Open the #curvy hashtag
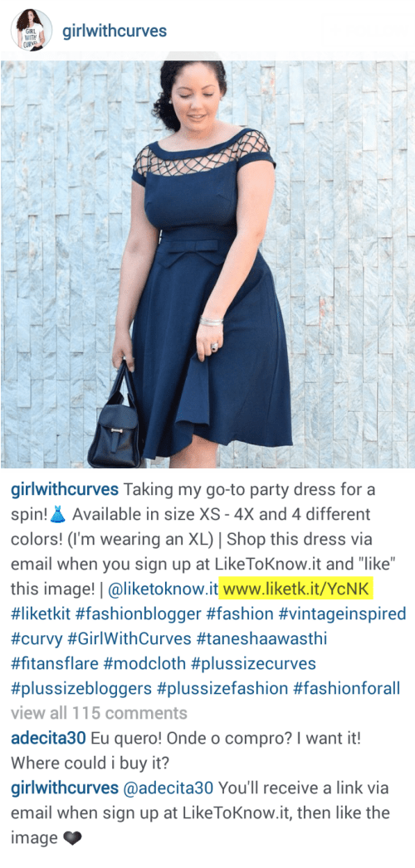The image size is (415, 868). [x=35, y=639]
